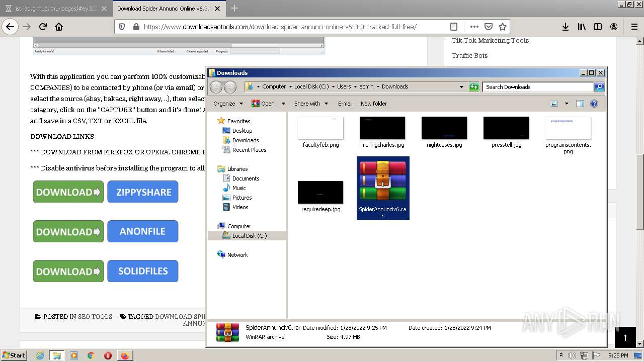Image resolution: width=644 pixels, height=362 pixels.
Task: Show Firefox sidebars icon
Action: [598, 27]
